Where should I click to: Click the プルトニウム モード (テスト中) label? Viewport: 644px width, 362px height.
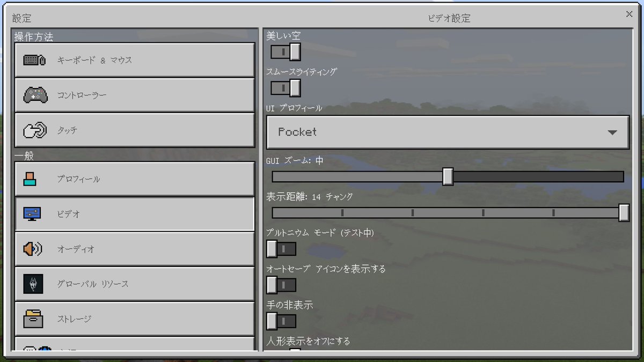pos(320,233)
